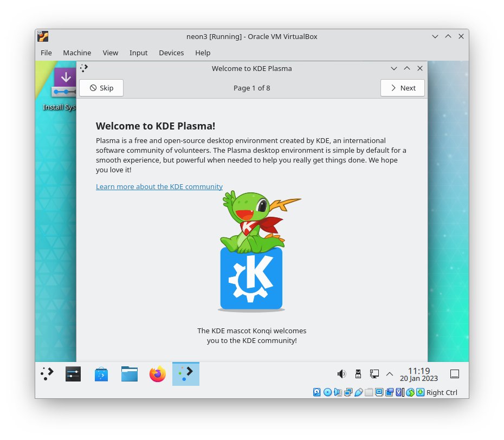Click the Welcome to KDE Plasma window icon

coord(84,68)
